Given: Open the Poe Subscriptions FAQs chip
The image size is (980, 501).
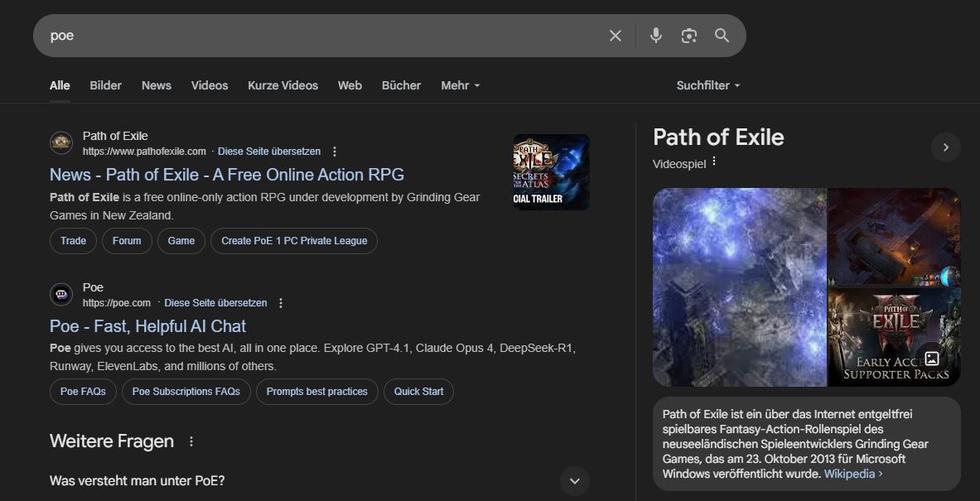Looking at the screenshot, I should click(x=186, y=392).
